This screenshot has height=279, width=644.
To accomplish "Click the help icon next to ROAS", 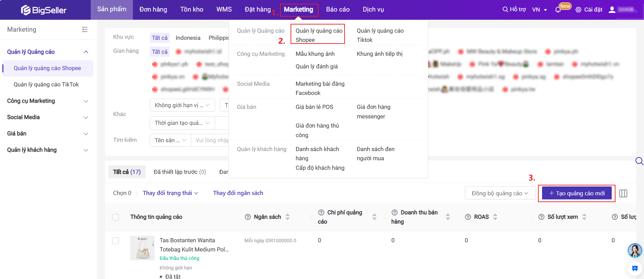I will (468, 217).
